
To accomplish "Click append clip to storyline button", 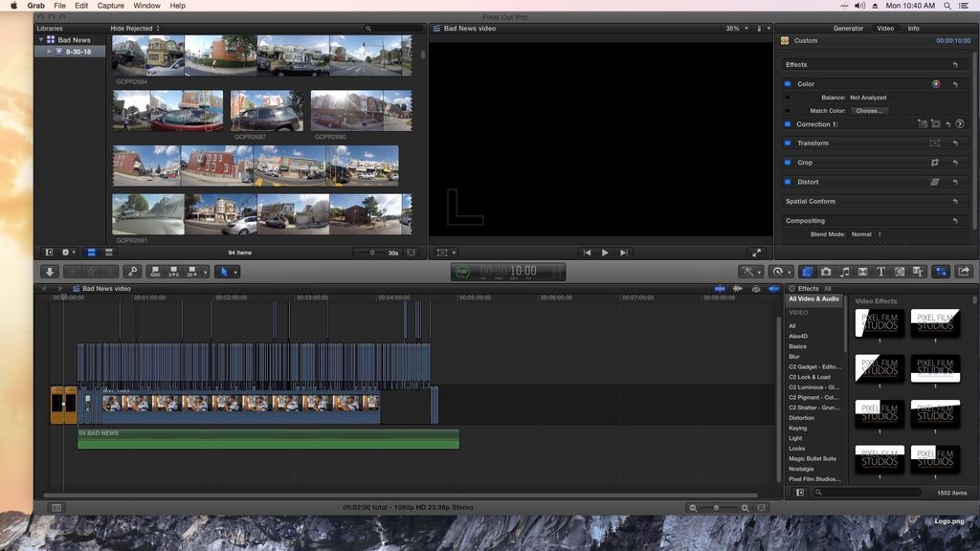I will (x=192, y=272).
